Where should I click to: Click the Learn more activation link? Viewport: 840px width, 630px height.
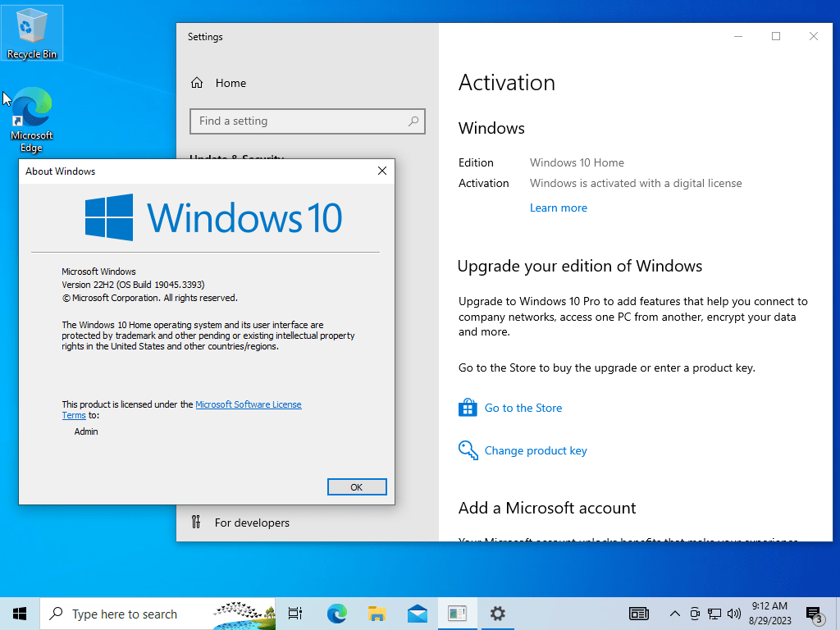(x=558, y=208)
